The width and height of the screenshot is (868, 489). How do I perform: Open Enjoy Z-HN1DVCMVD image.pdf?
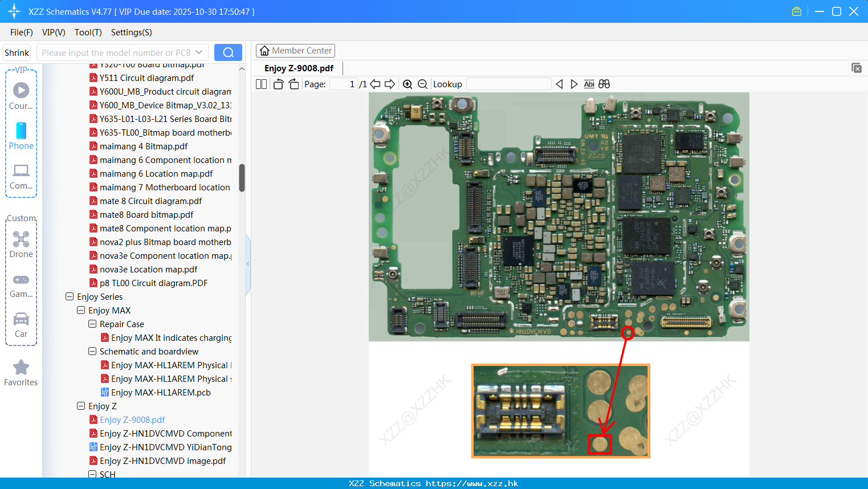162,461
